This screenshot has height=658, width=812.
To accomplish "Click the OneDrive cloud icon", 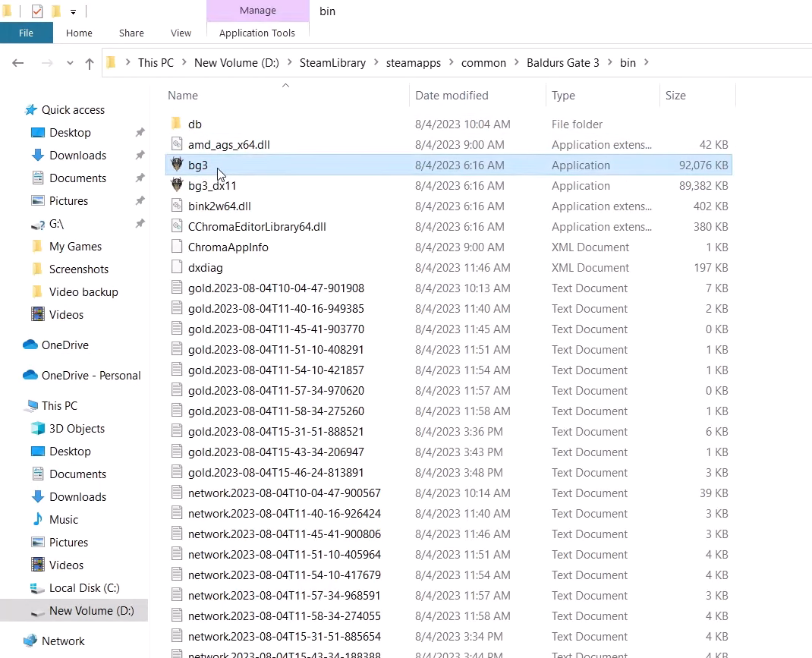I will 30,345.
